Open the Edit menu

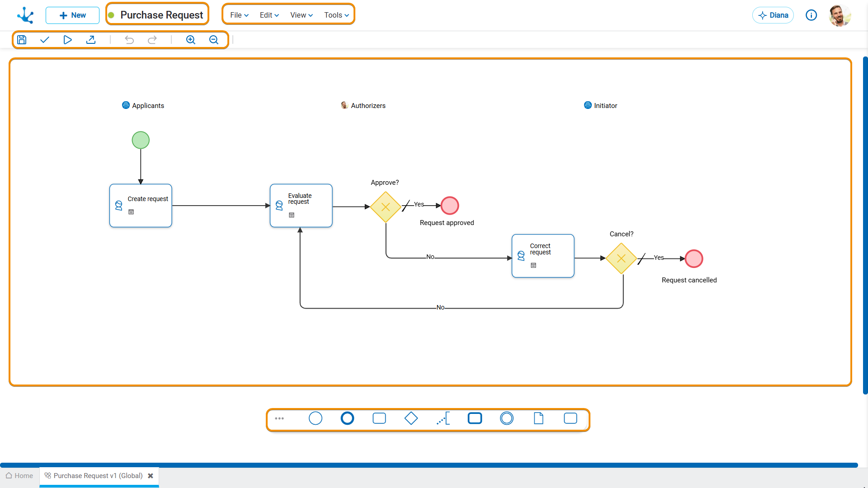269,15
